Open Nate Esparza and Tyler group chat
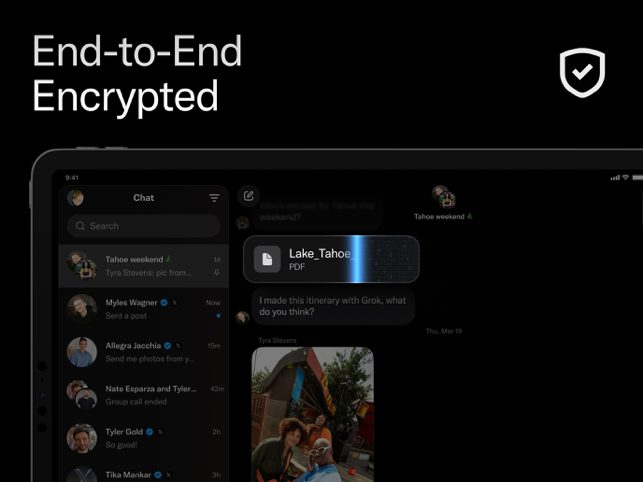Image resolution: width=643 pixels, height=482 pixels. [x=144, y=395]
